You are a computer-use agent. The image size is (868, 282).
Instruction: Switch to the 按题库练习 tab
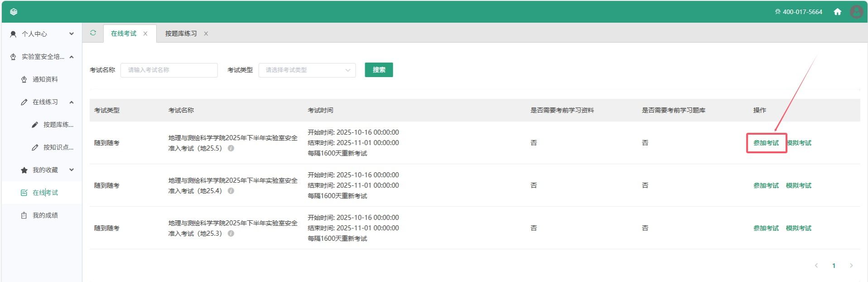point(181,34)
